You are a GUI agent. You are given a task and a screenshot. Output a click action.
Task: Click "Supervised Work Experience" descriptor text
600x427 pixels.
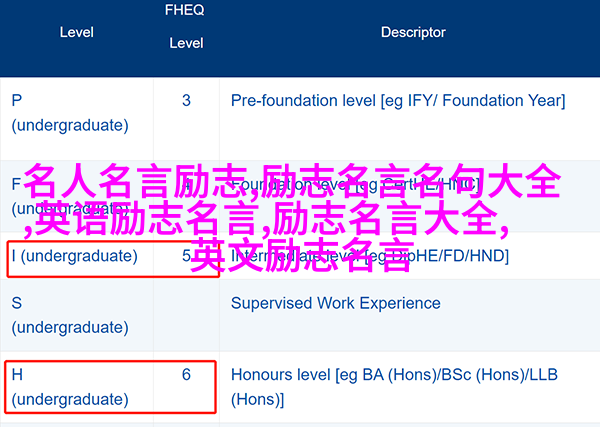(x=335, y=302)
